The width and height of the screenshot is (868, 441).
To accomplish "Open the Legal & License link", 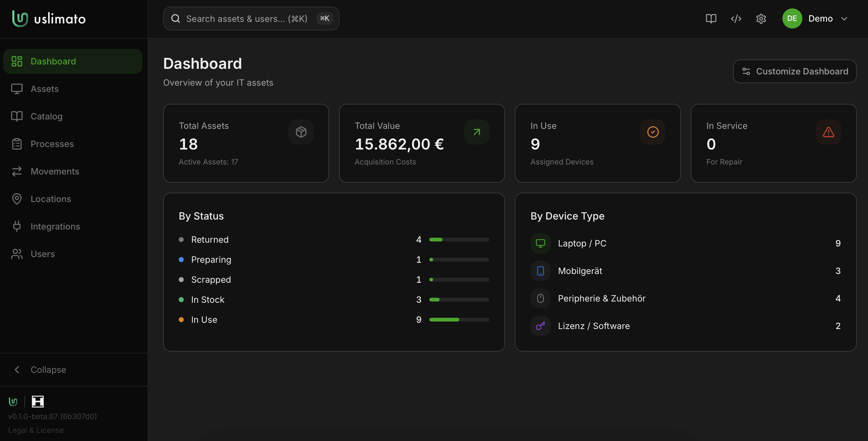I will tap(36, 430).
